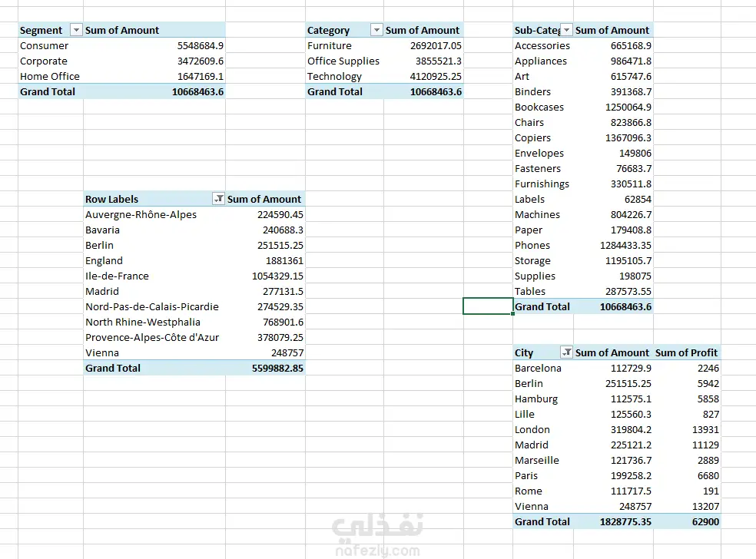756x559 pixels.
Task: Select London in the City table
Action: pyautogui.click(x=532, y=429)
